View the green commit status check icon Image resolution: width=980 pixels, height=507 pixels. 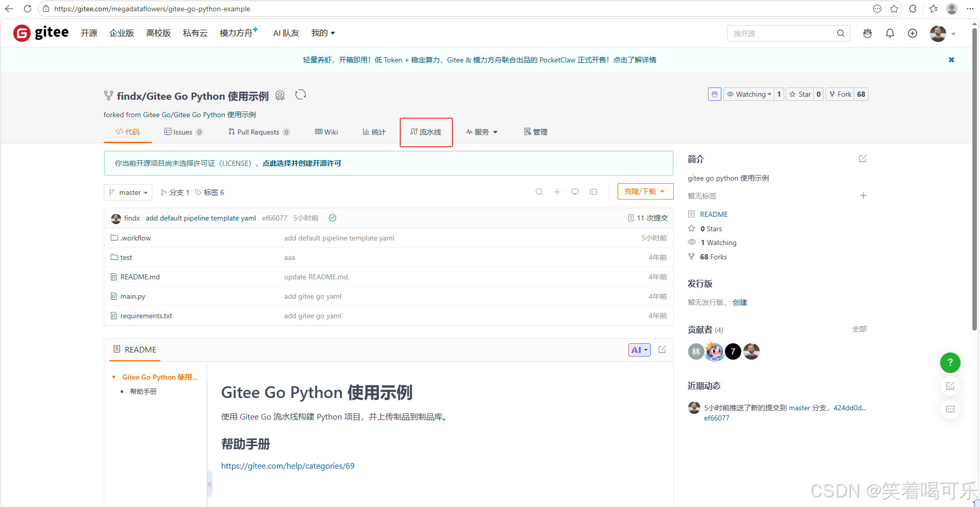[332, 218]
